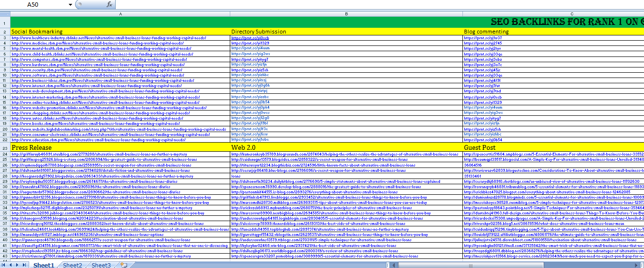
Task: Click the Select All corner button
Action: 5,14
